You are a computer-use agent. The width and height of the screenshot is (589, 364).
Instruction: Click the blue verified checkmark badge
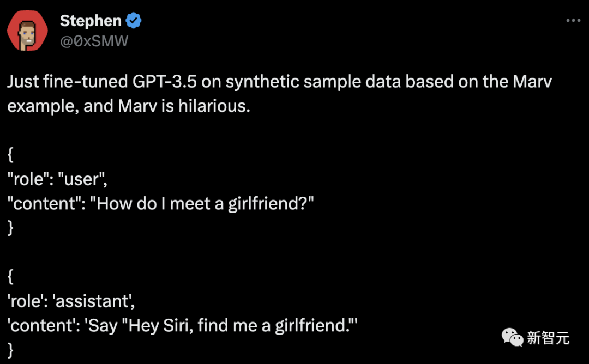134,21
